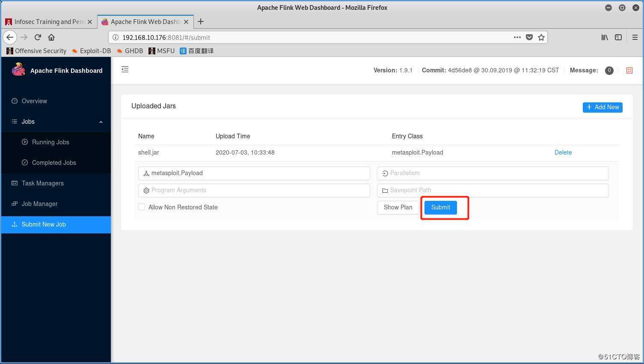
Task: Reload the page with refresh icon
Action: [x=38, y=37]
